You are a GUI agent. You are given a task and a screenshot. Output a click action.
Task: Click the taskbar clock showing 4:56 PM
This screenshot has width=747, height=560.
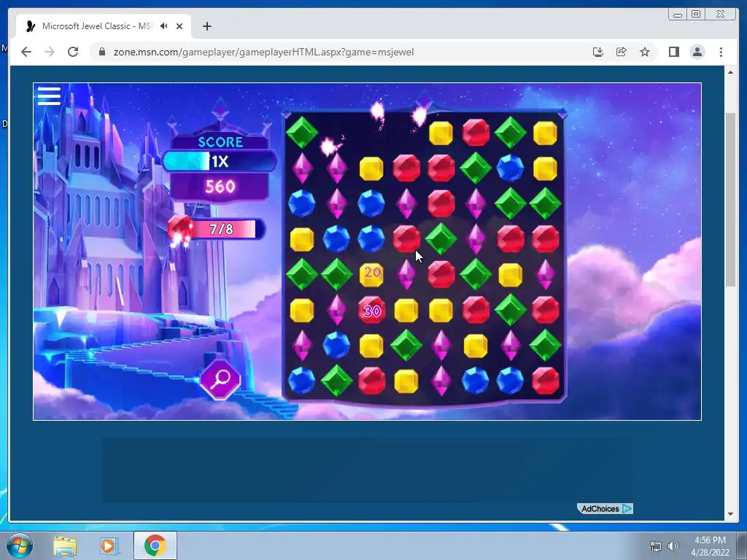tap(710, 546)
